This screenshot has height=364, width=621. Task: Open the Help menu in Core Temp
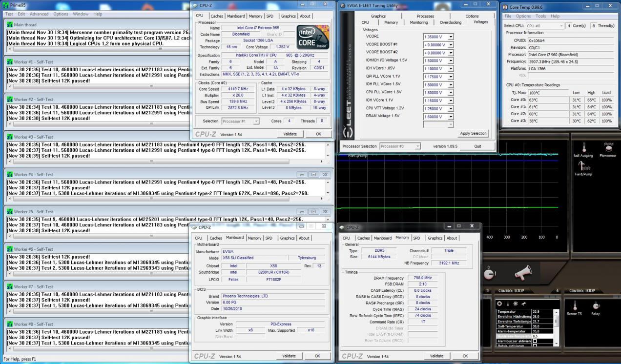point(555,16)
